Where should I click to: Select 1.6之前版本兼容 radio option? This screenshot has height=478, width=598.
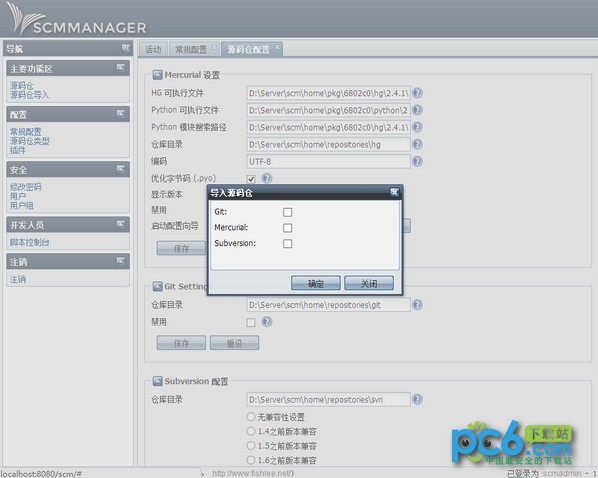click(x=251, y=460)
